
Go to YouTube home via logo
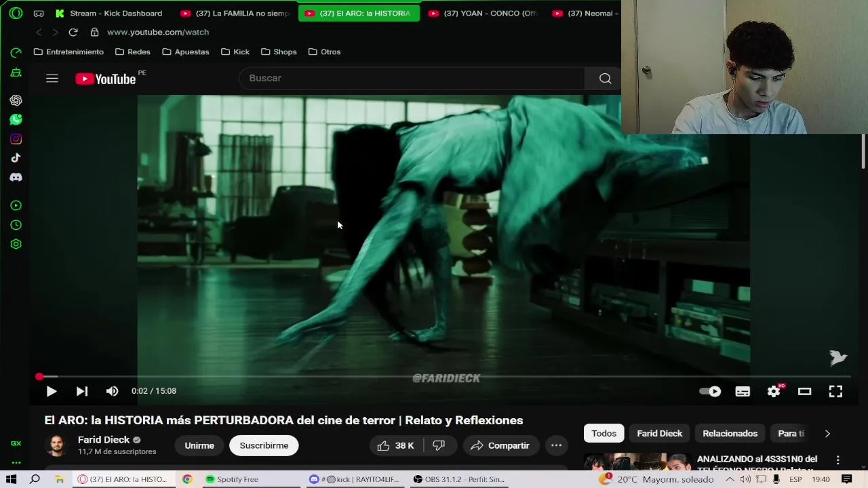tap(106, 79)
